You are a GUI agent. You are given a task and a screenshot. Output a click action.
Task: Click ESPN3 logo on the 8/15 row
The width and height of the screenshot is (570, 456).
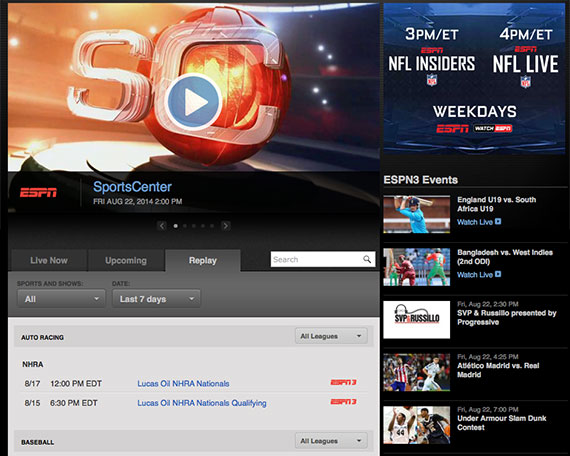pyautogui.click(x=343, y=401)
